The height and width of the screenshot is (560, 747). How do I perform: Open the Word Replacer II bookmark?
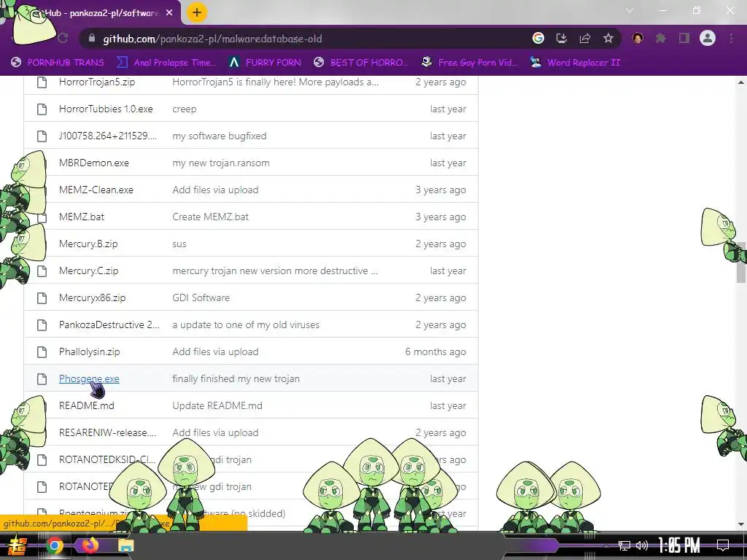coord(575,63)
